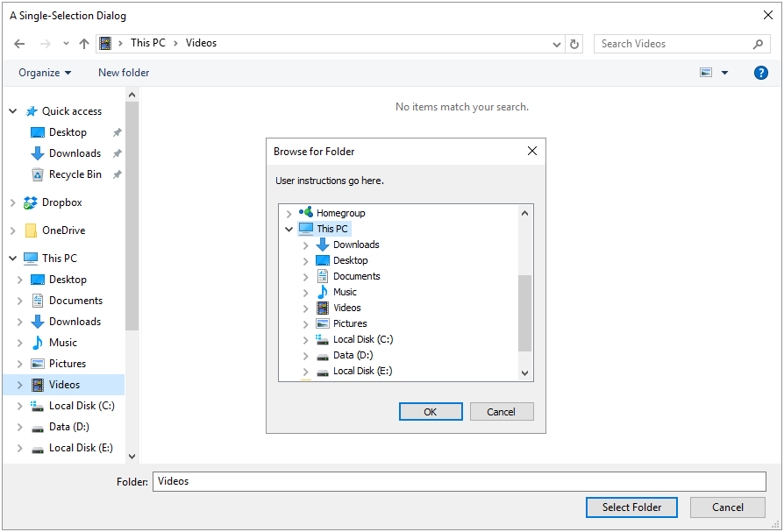
Task: Select Quick access star icon
Action: click(32, 111)
